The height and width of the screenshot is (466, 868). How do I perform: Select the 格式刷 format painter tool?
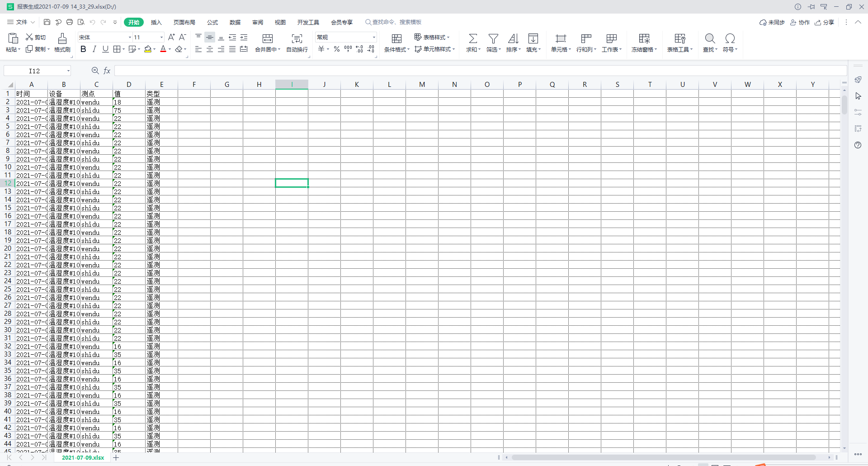(62, 43)
